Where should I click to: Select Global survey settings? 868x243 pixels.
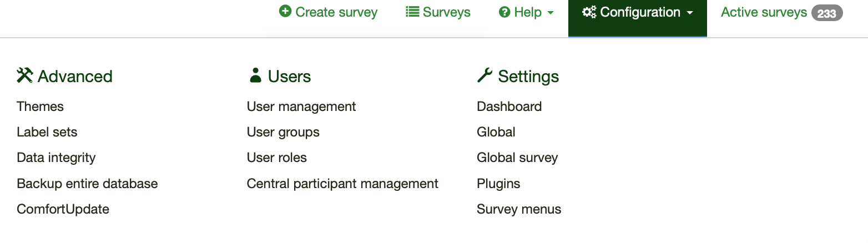[517, 158]
